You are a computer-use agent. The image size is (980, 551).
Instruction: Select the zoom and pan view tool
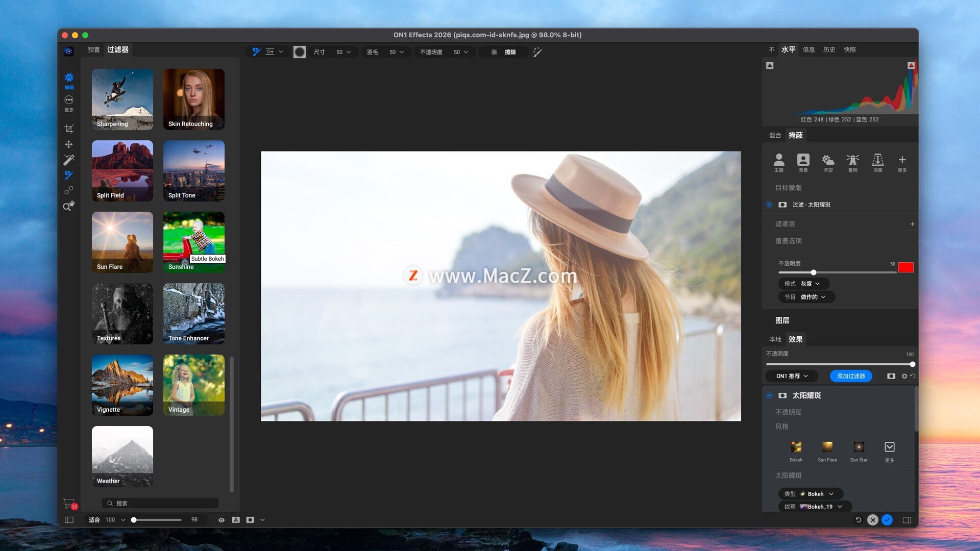point(69,206)
